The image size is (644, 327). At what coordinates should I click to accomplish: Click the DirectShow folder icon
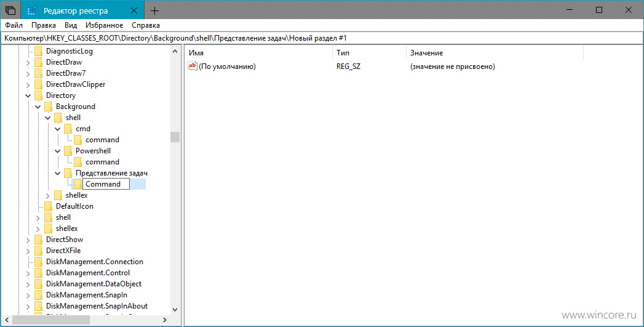point(39,240)
